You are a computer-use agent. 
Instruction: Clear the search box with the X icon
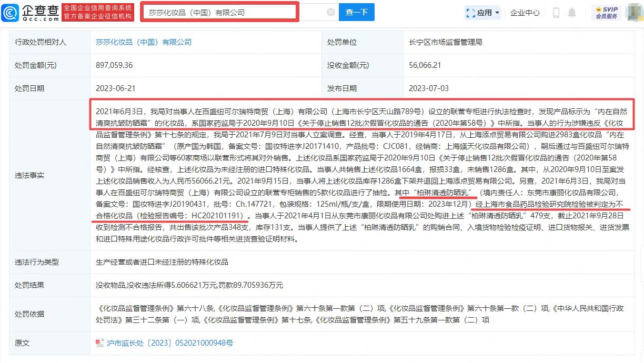coord(330,13)
